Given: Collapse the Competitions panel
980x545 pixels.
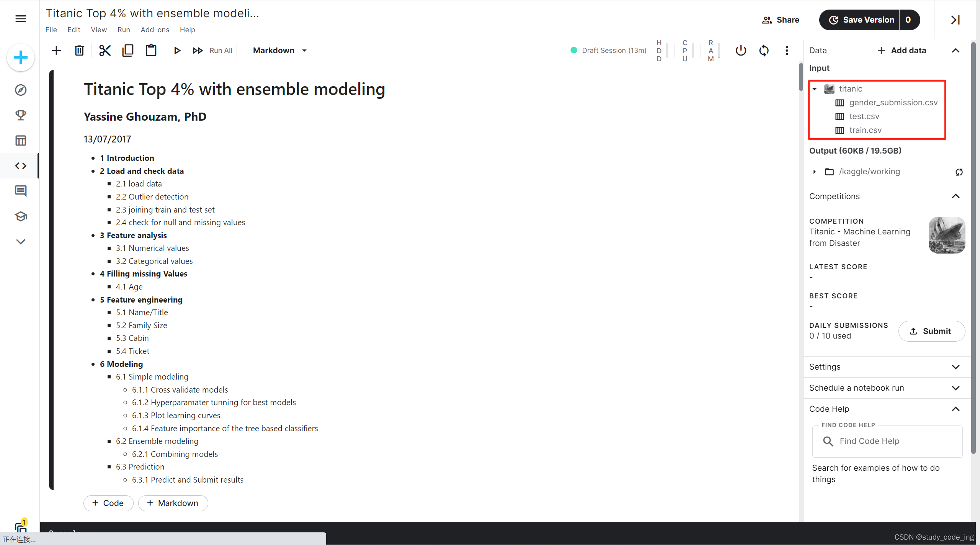Looking at the screenshot, I should pyautogui.click(x=955, y=196).
